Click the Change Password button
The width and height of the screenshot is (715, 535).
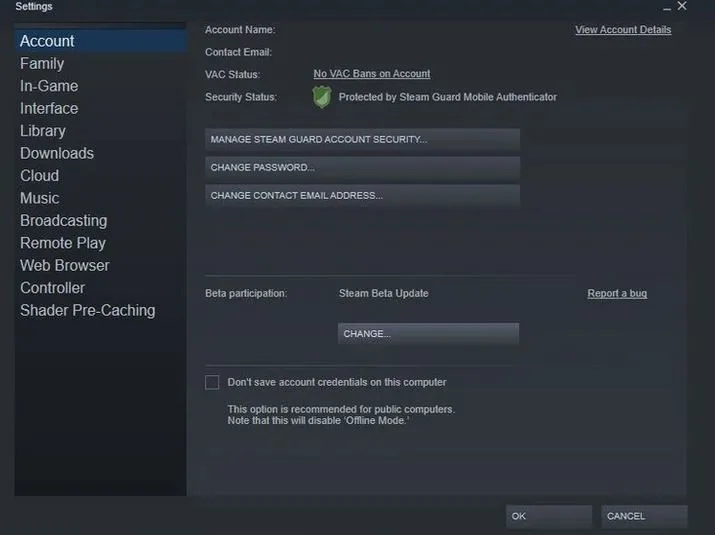pos(363,167)
